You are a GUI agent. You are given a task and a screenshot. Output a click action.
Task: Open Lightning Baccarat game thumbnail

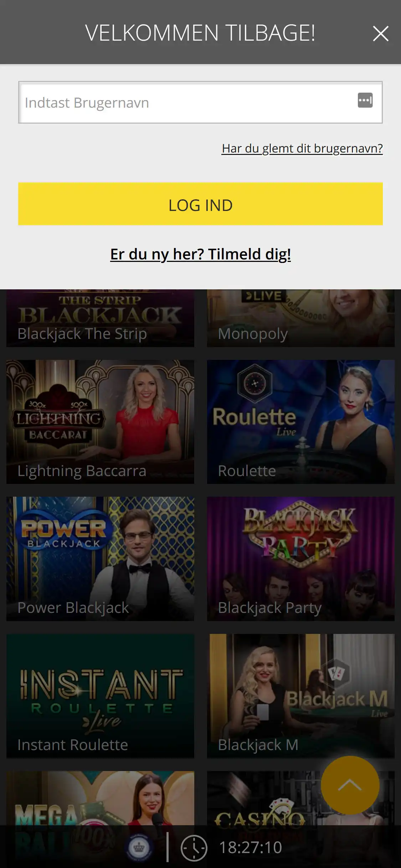tap(100, 422)
